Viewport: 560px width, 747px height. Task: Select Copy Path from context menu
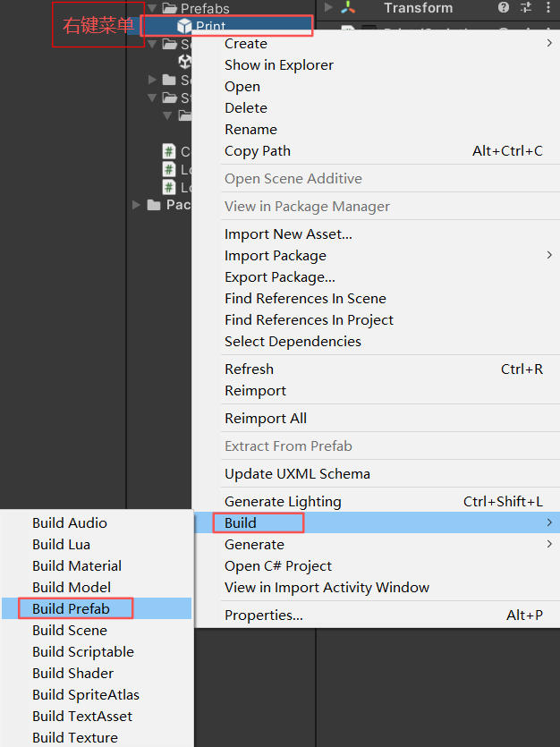258,151
